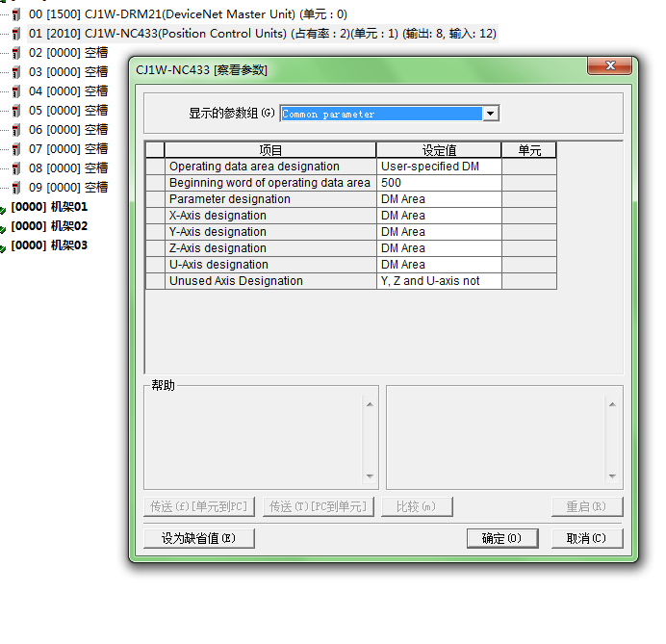This screenshot has height=644, width=666.
Task: Open the 显示的参数组 dropdown arrow
Action: 491,114
